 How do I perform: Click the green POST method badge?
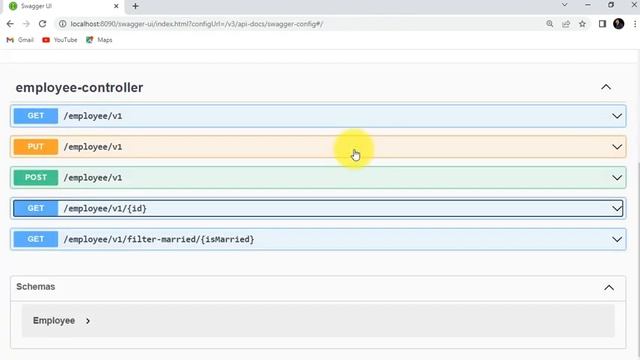click(36, 178)
